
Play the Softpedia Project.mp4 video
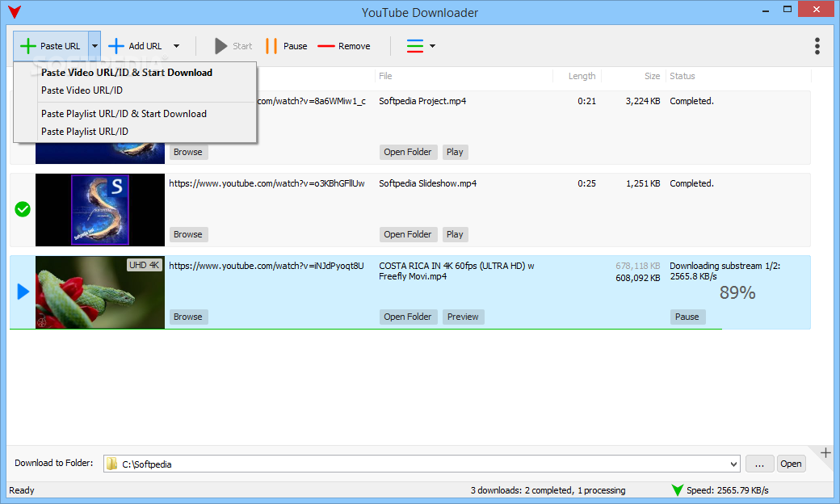[x=455, y=152]
